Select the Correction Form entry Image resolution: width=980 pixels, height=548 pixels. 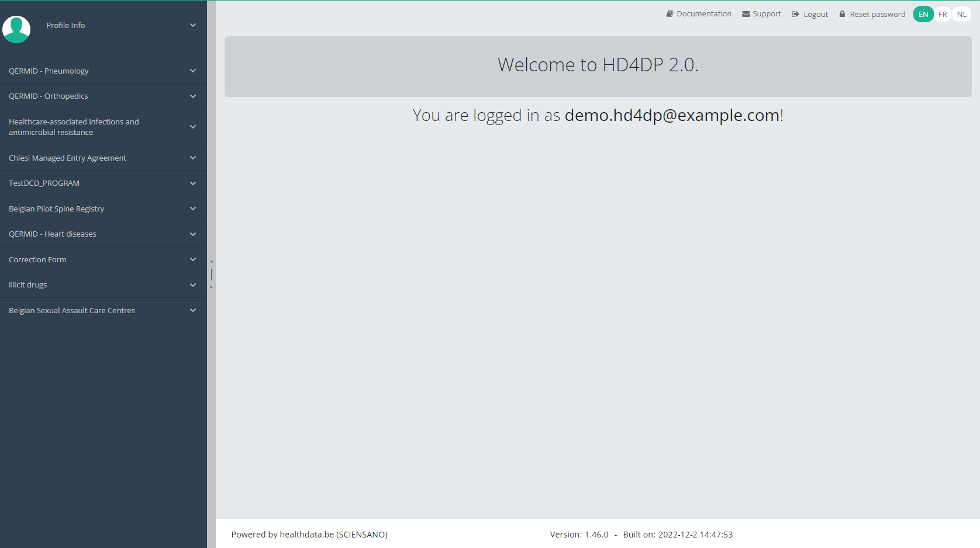pyautogui.click(x=38, y=259)
